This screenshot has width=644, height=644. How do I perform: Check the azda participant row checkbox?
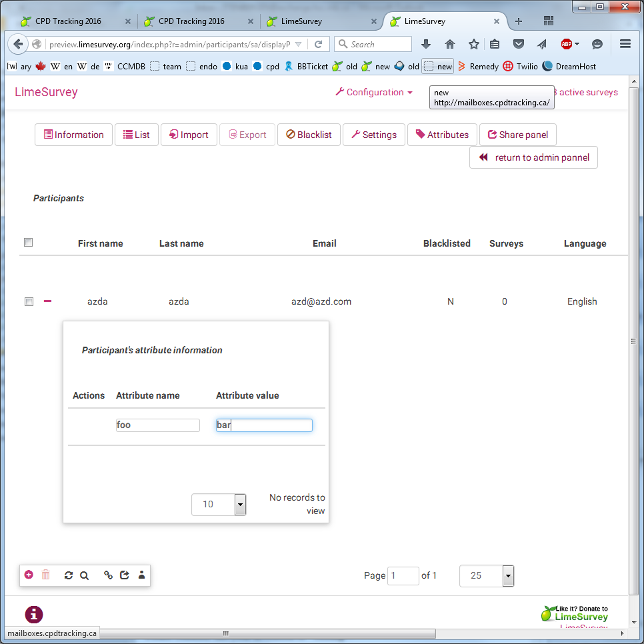click(x=29, y=302)
